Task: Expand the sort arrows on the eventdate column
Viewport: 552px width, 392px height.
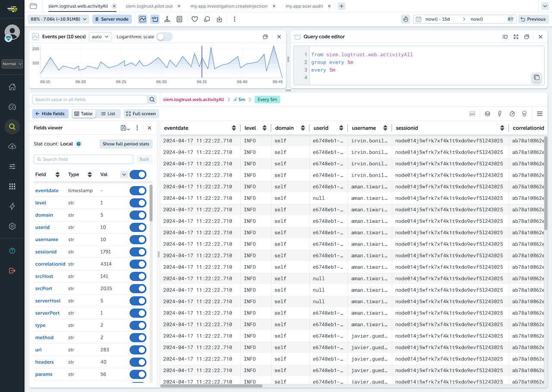Action: click(234, 128)
